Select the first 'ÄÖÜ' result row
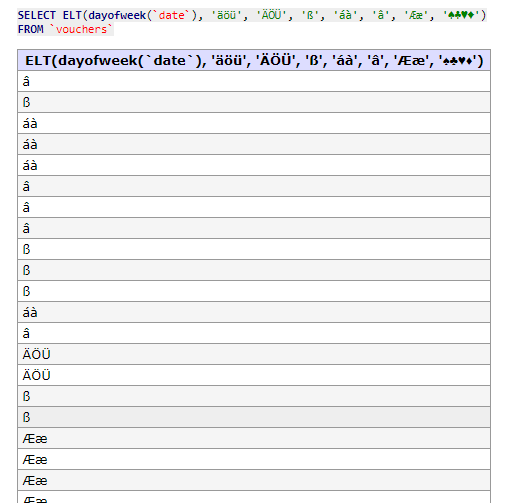This screenshot has height=503, width=514. (x=254, y=354)
